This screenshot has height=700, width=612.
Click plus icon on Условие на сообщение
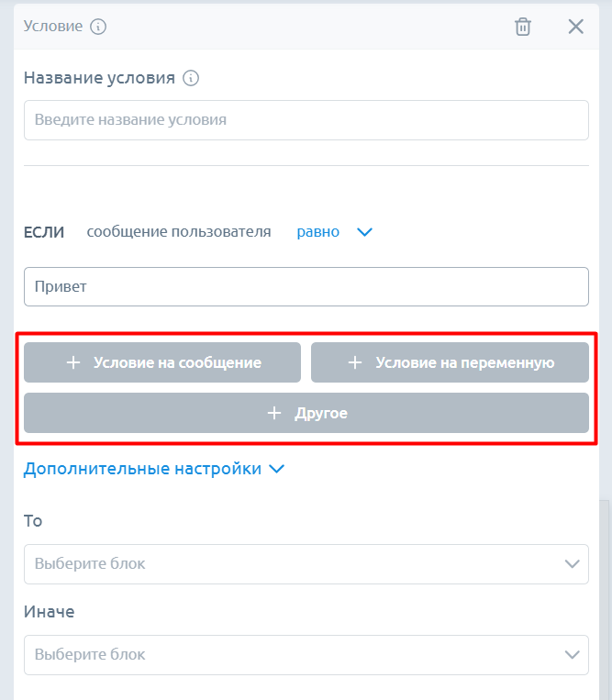pyautogui.click(x=74, y=362)
